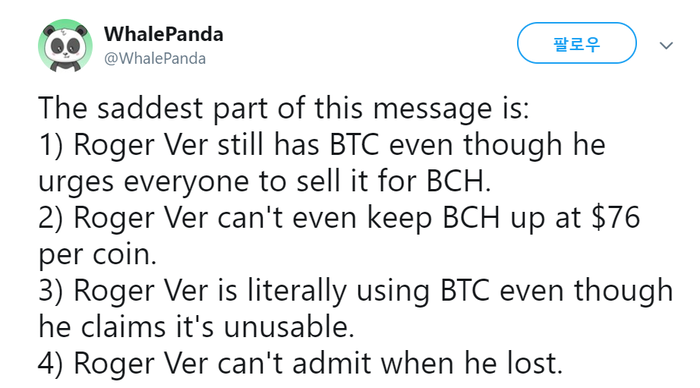Open WhalePanda's panda avatar picture
The width and height of the screenshot is (700, 388).
point(65,46)
